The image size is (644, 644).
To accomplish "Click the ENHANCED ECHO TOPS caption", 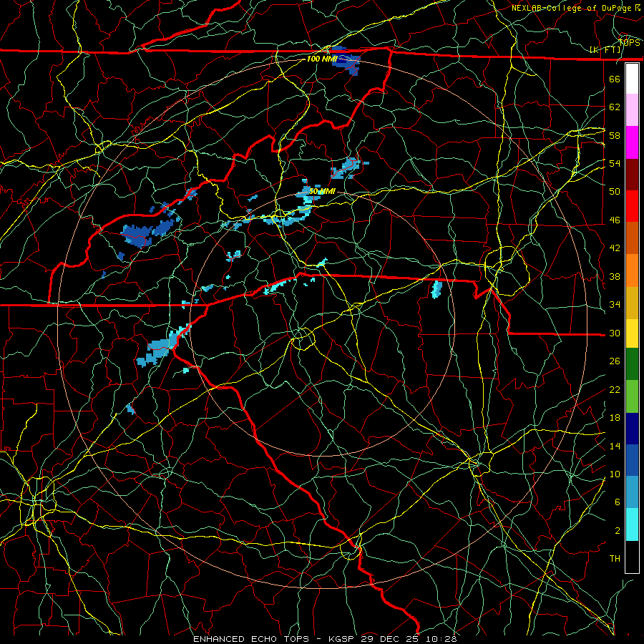I will [254, 639].
